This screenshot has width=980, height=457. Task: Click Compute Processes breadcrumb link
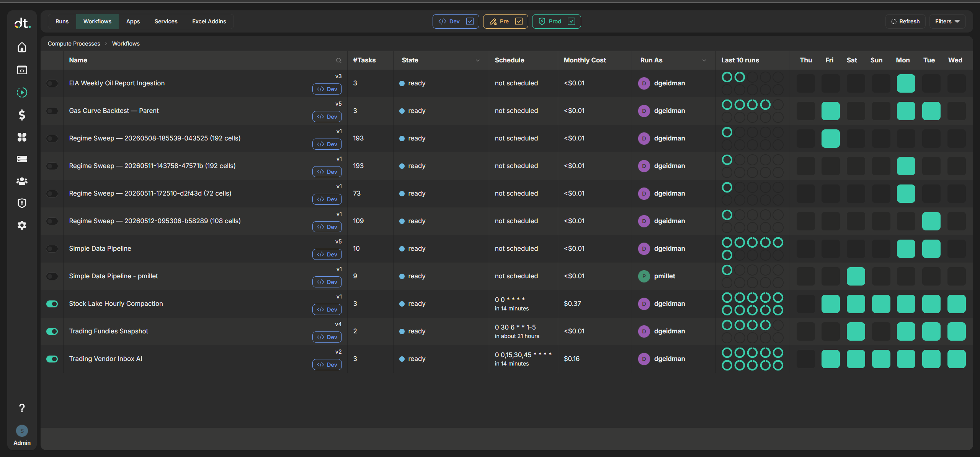(74, 44)
